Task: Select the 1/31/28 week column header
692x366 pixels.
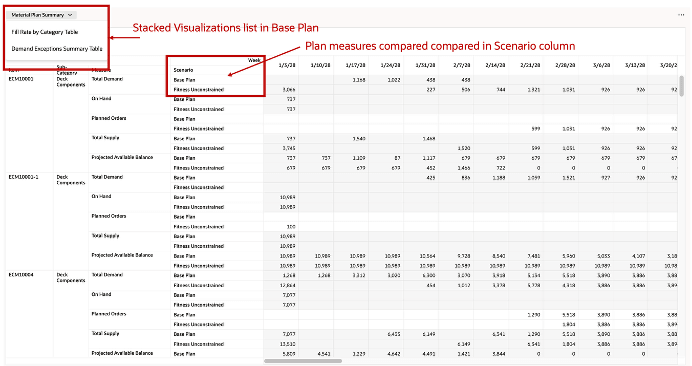Action: (425, 65)
